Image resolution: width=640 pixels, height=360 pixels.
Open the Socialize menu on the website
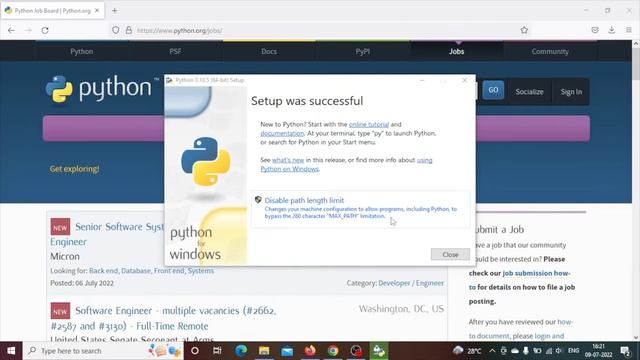[x=529, y=92]
